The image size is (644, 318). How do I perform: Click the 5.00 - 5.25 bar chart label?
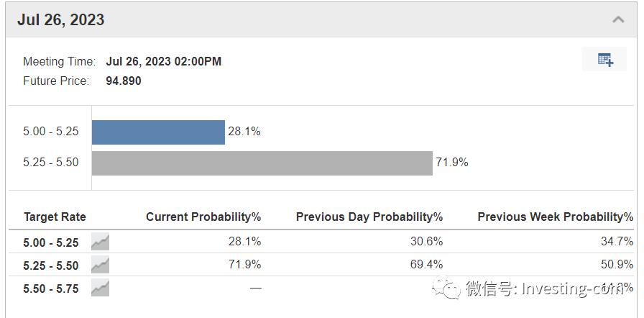(51, 132)
